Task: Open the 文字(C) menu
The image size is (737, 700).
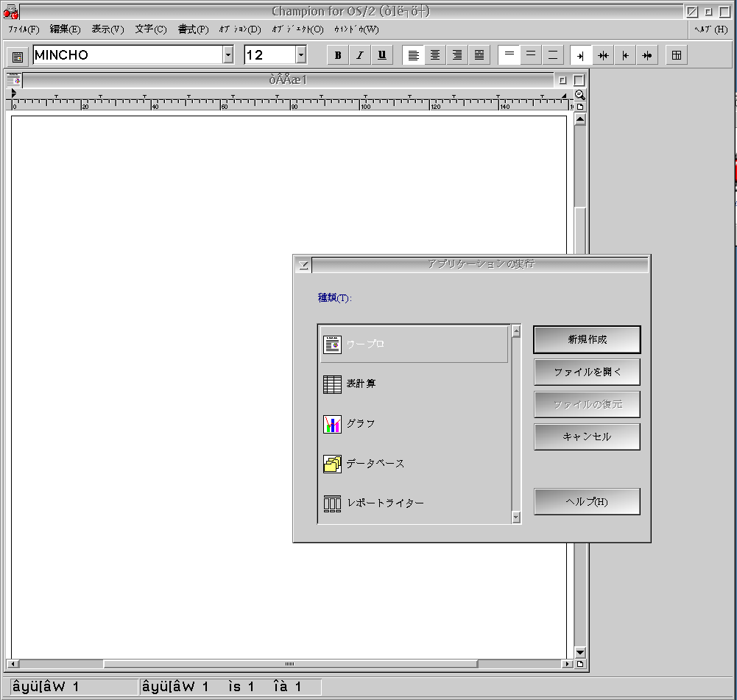Action: [x=151, y=29]
